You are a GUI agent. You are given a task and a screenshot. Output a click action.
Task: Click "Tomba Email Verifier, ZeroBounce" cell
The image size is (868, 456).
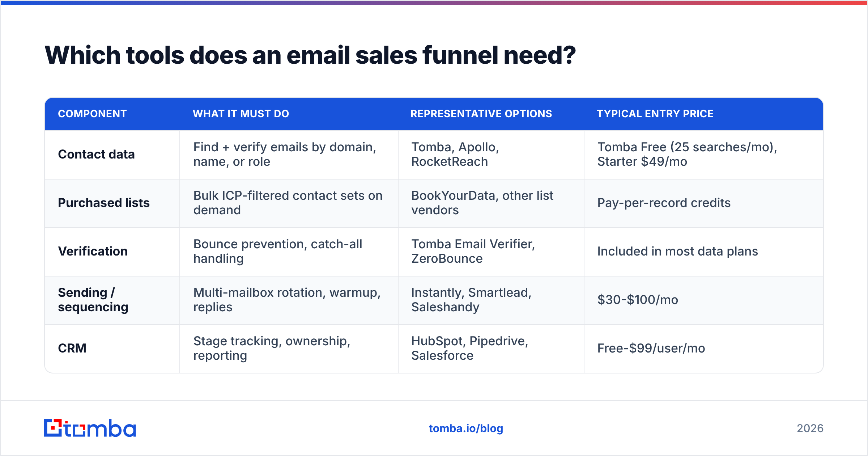pos(491,252)
